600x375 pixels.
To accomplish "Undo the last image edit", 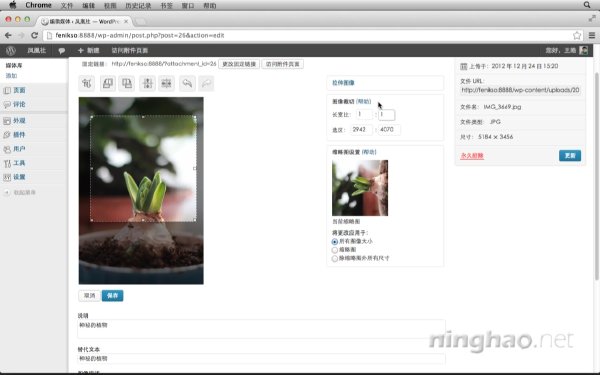I will pyautogui.click(x=187, y=83).
